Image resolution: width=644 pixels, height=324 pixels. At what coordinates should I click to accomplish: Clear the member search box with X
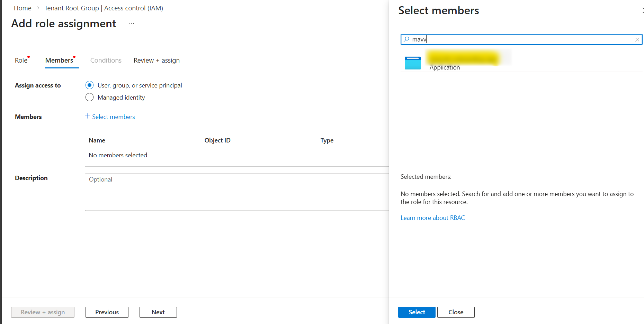point(637,39)
